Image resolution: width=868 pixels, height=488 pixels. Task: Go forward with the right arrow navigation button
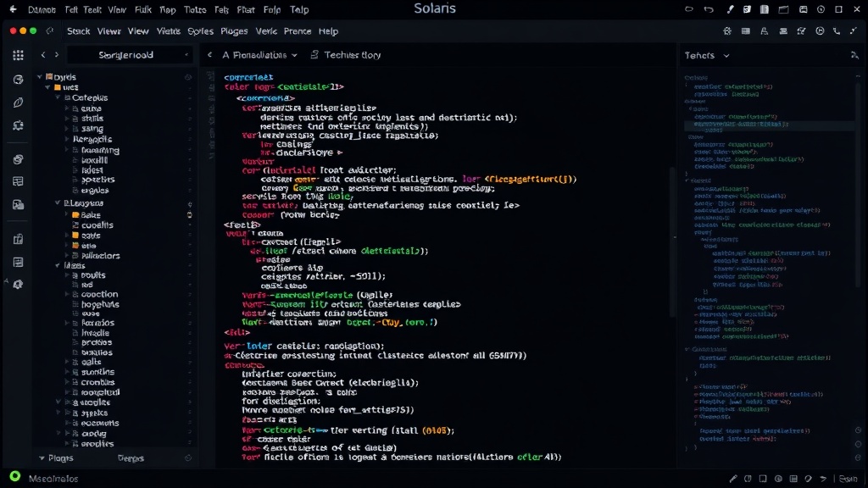pyautogui.click(x=57, y=55)
